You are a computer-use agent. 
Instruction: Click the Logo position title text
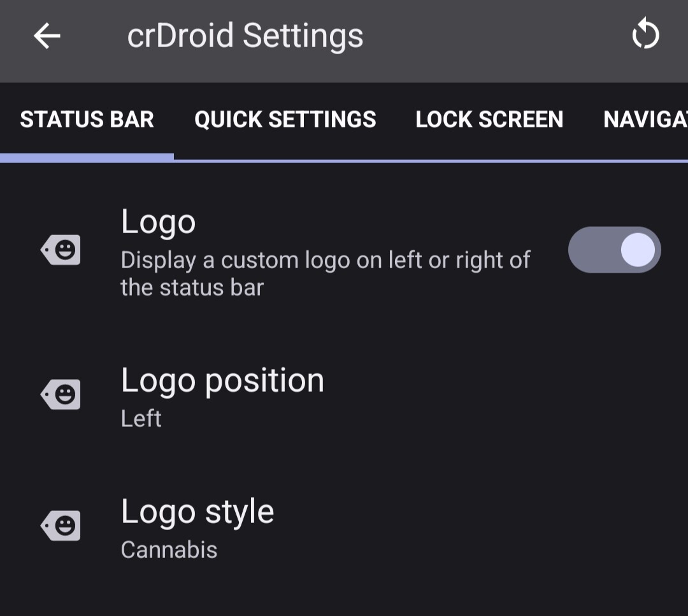222,380
